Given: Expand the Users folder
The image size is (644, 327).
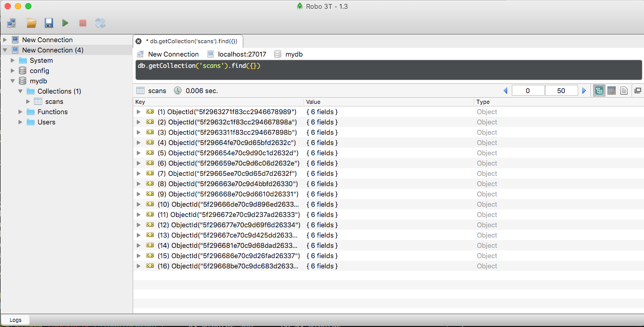Looking at the screenshot, I should point(21,122).
